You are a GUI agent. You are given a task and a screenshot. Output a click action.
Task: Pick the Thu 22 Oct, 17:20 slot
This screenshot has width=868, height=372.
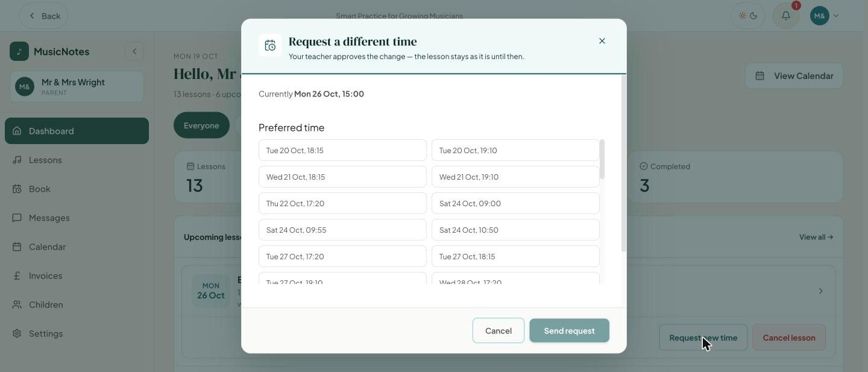pyautogui.click(x=342, y=203)
